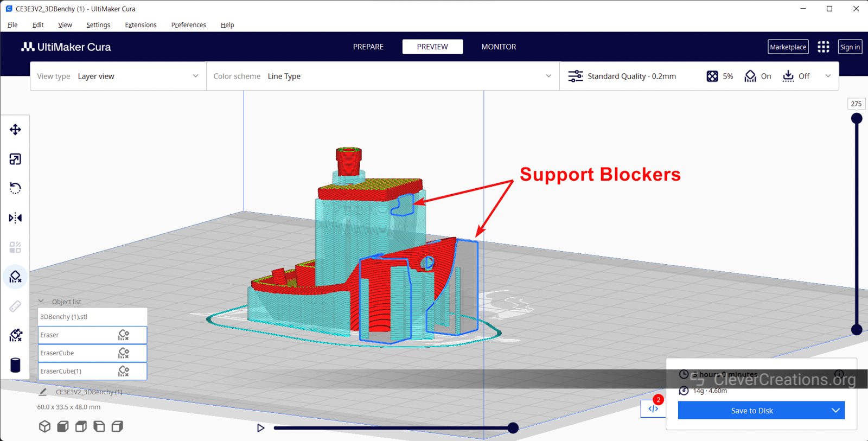Viewport: 868px width, 441px height.
Task: Open the Help menu
Action: [227, 25]
